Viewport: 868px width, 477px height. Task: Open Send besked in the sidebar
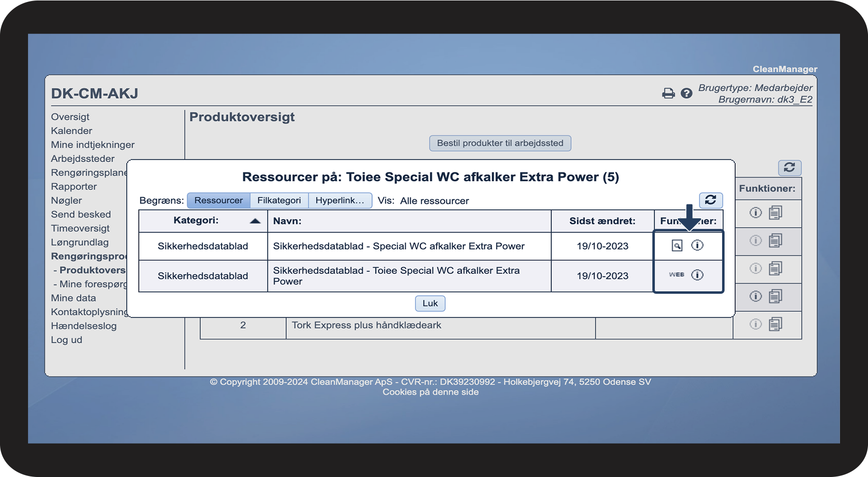81,215
